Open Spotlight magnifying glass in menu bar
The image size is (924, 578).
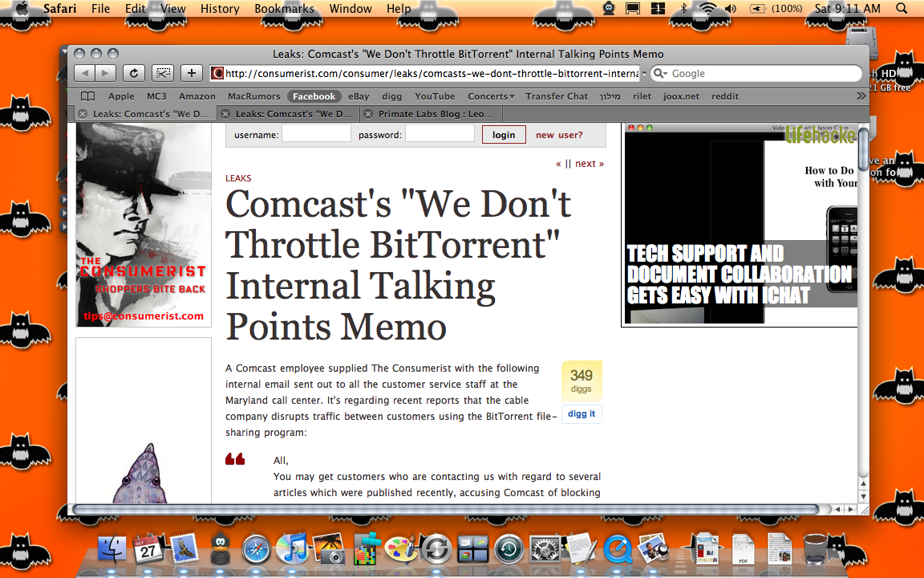point(901,8)
